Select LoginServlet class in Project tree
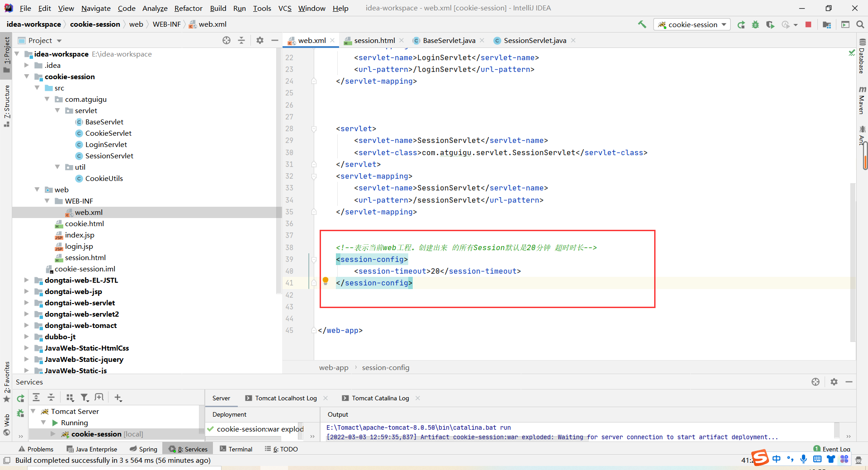Viewport: 868px width, 470px height. [106, 144]
